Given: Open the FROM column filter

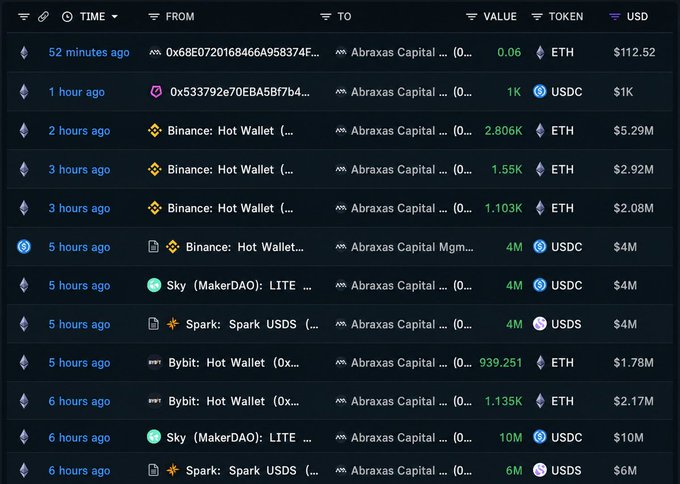Looking at the screenshot, I should pyautogui.click(x=154, y=17).
